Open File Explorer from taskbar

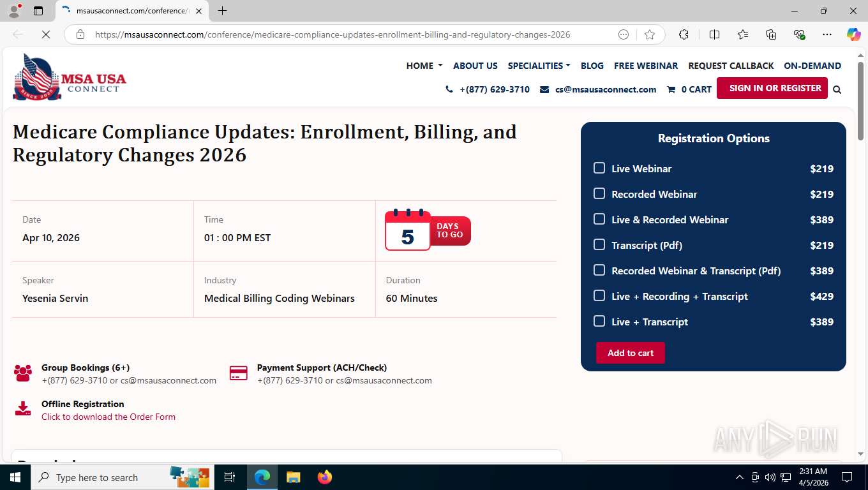click(293, 477)
